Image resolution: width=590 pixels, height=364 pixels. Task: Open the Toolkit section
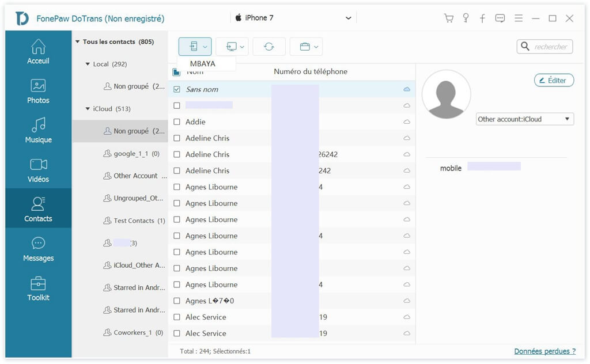tap(38, 289)
